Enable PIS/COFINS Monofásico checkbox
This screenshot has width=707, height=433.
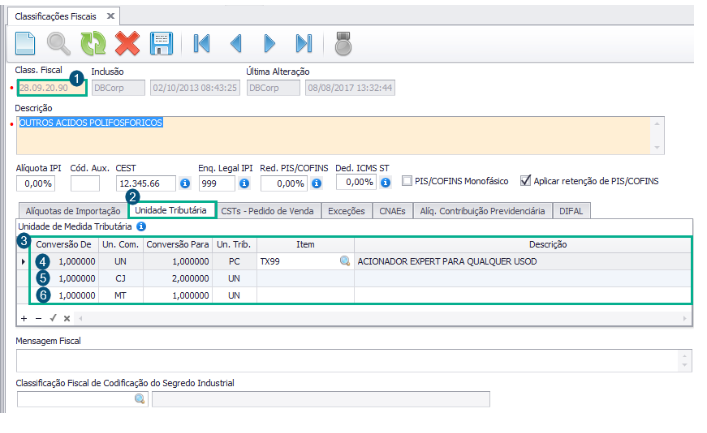coord(407,181)
